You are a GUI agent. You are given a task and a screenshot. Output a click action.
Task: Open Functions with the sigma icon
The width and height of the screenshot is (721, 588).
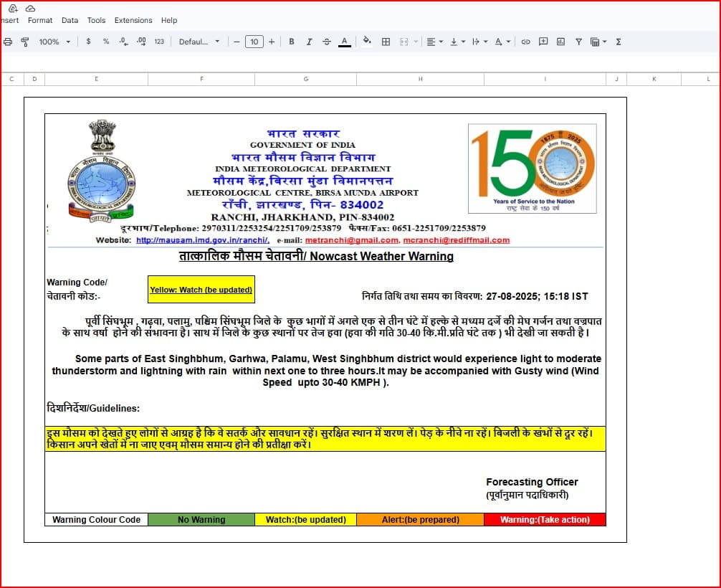tap(618, 42)
